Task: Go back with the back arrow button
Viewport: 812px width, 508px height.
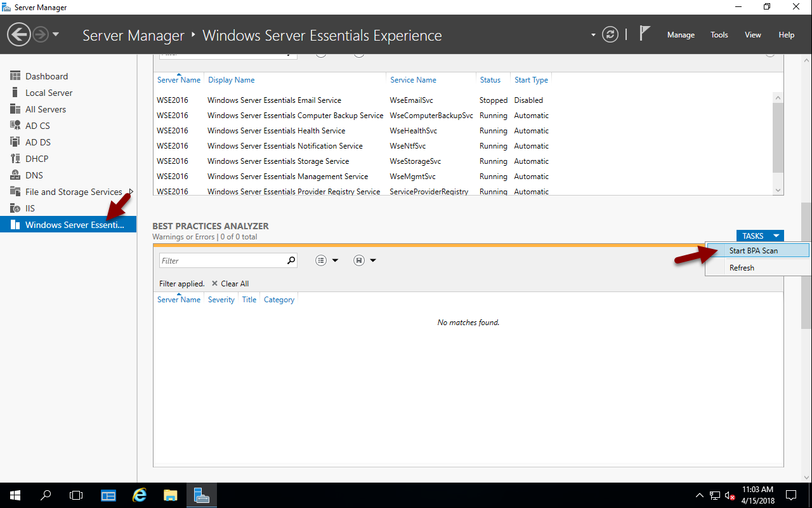Action: (x=19, y=34)
